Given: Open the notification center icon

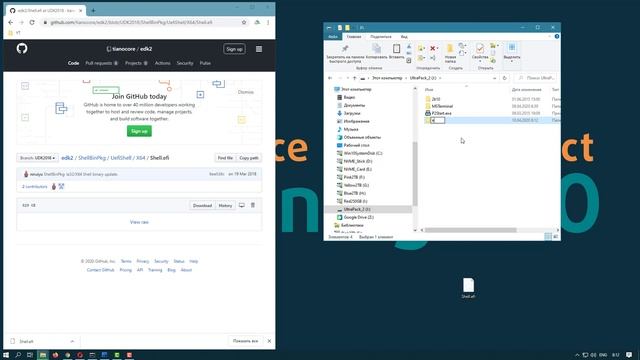Looking at the screenshot, I should (x=629, y=355).
